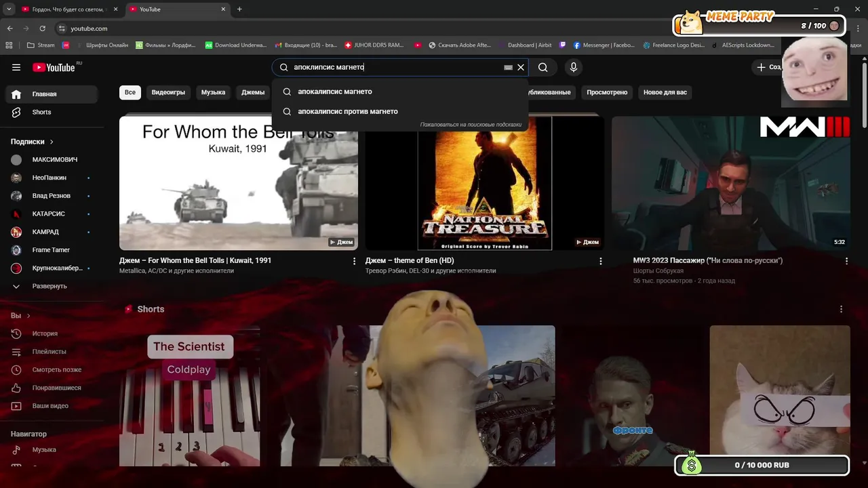This screenshot has height=488, width=868.
Task: Open Музыка under Навигатор
Action: (51, 450)
